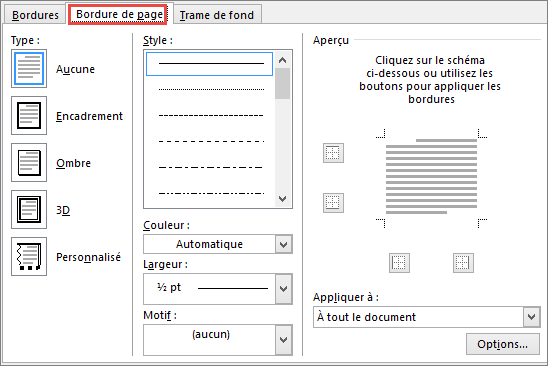Switch to the Trame de fond tab
Image resolution: width=548 pixels, height=366 pixels.
[217, 15]
